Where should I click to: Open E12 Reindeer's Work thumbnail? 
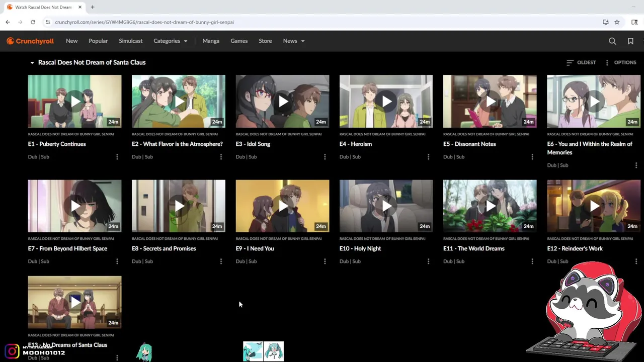click(594, 206)
